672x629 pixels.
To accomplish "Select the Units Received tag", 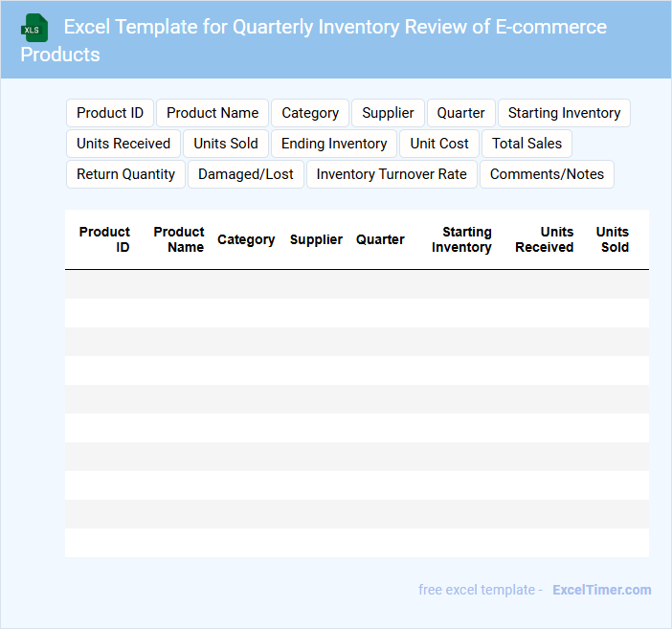I will [123, 144].
